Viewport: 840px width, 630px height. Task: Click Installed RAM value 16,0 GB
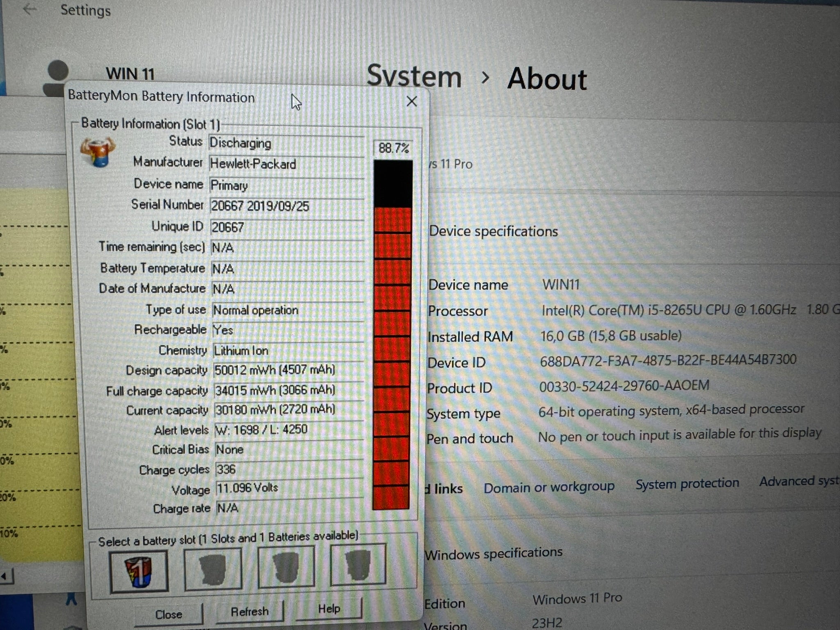click(611, 336)
